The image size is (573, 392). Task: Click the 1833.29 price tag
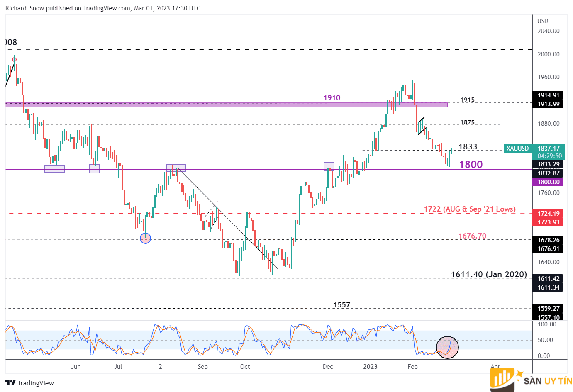point(549,164)
